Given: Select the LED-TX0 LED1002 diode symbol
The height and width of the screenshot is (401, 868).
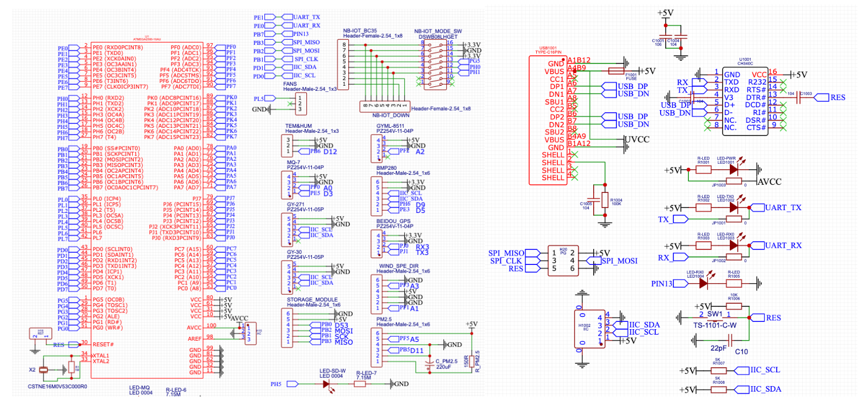Looking at the screenshot, I should pos(734,207).
